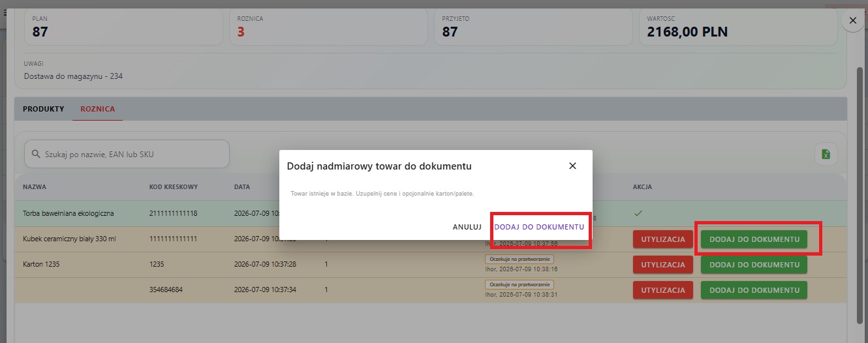868x343 pixels.
Task: Click Oczekuje na przetworzenie badge in 354684684 row
Action: point(519,284)
